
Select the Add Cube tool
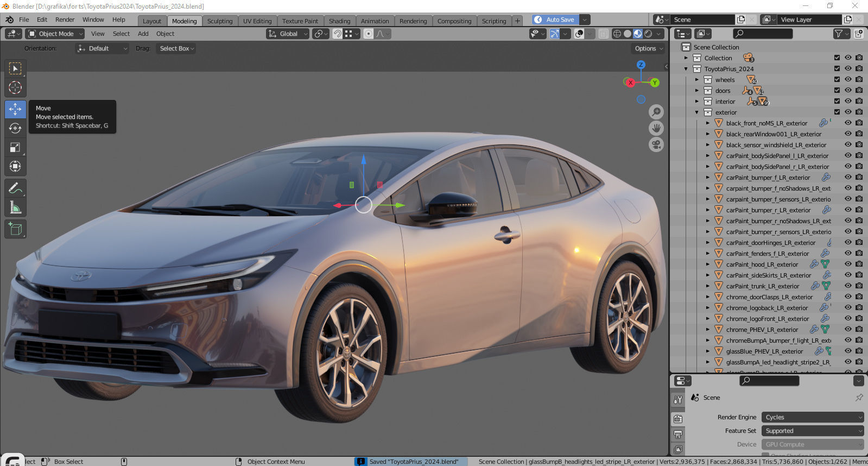point(15,229)
